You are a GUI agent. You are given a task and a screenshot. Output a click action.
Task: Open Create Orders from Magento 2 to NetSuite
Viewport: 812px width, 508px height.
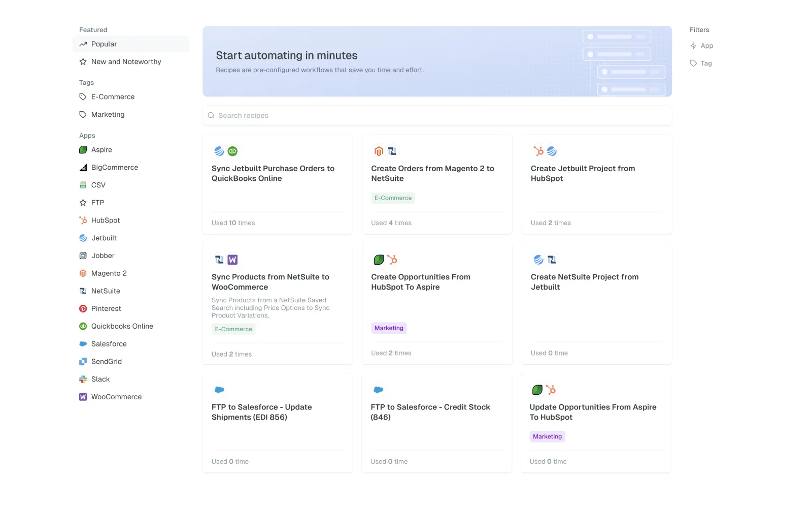click(432, 173)
